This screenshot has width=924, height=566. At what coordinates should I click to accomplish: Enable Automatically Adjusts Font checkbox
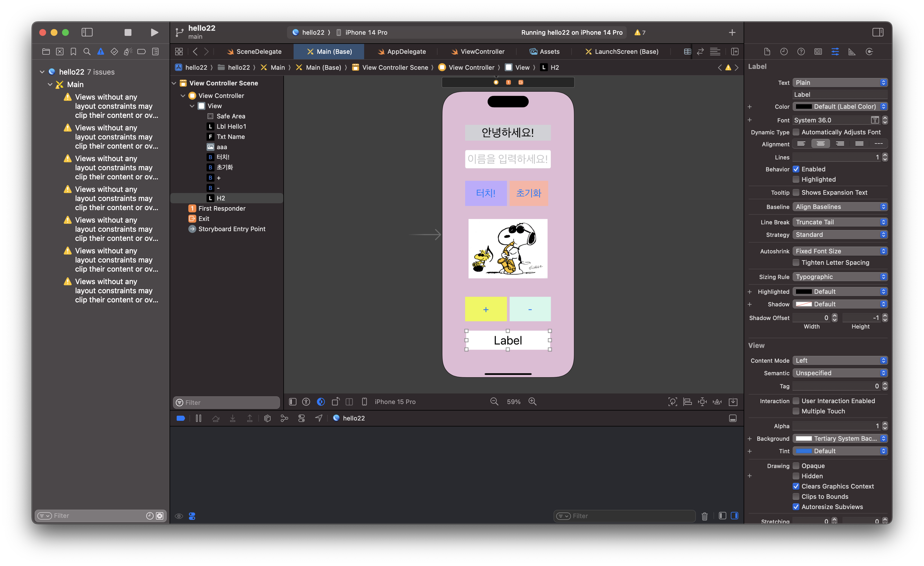click(x=796, y=132)
